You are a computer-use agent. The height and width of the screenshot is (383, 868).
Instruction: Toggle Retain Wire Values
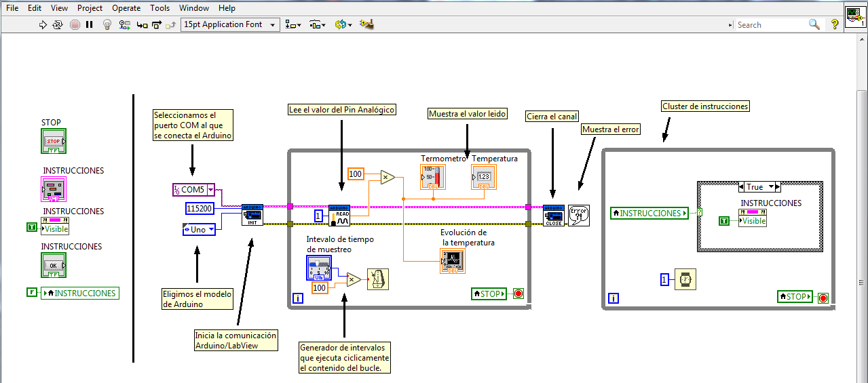[124, 24]
